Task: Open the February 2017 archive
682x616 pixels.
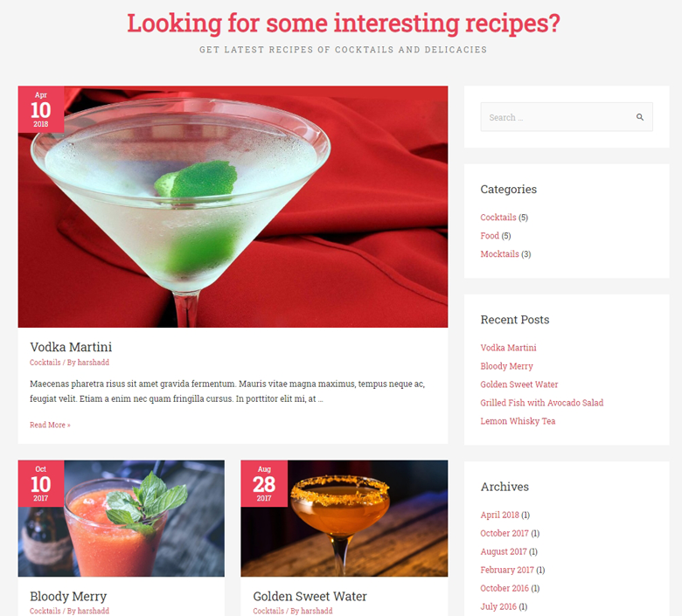Action: (x=507, y=570)
